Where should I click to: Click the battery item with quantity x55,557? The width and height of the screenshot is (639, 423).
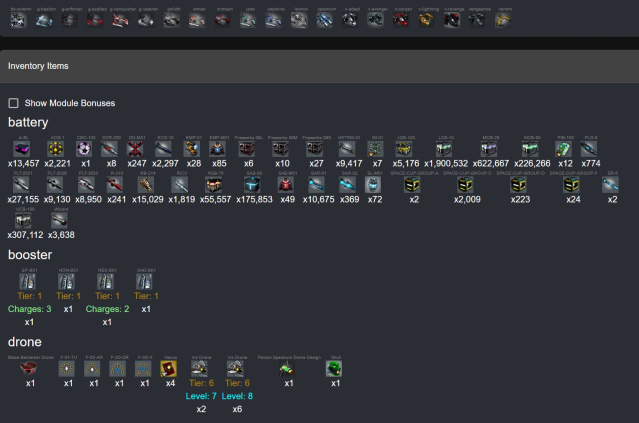(214, 185)
